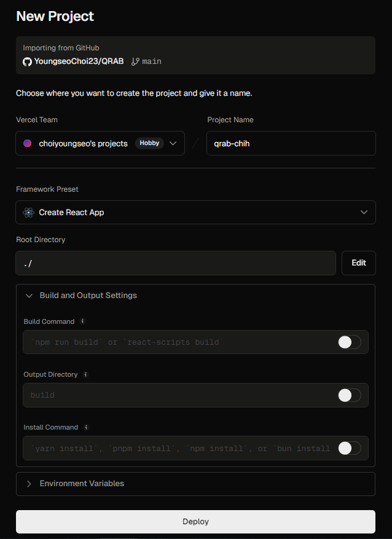
Task: Click the git branch icon next to main
Action: coord(135,61)
